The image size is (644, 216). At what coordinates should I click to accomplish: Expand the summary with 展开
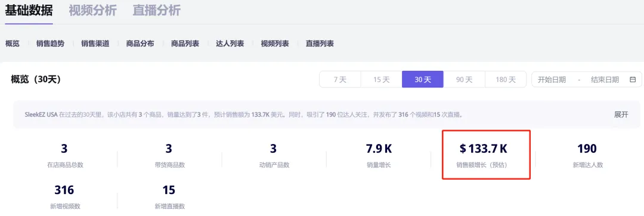tap(621, 114)
